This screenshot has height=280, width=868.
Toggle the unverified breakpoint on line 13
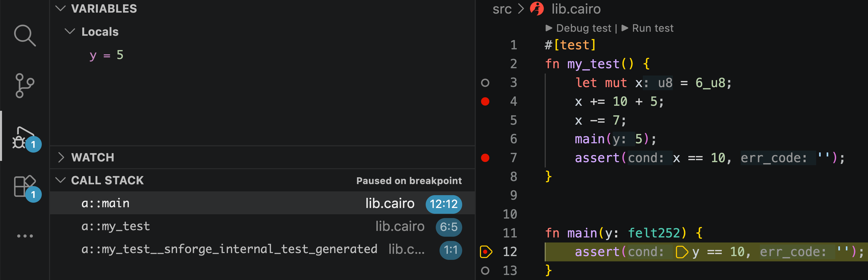pos(485,270)
